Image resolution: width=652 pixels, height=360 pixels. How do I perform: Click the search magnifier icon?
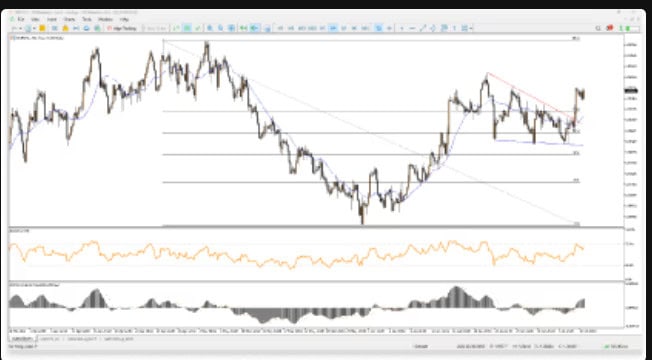coord(598,28)
